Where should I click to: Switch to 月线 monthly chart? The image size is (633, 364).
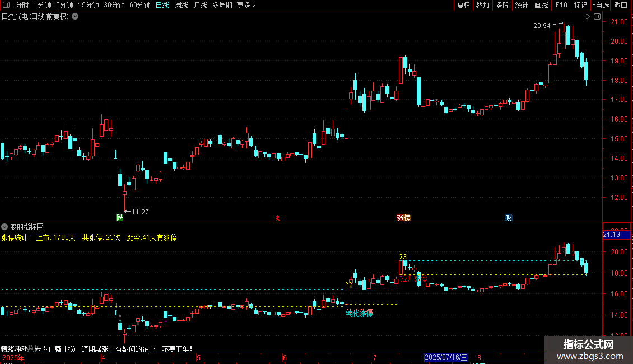coord(200,5)
